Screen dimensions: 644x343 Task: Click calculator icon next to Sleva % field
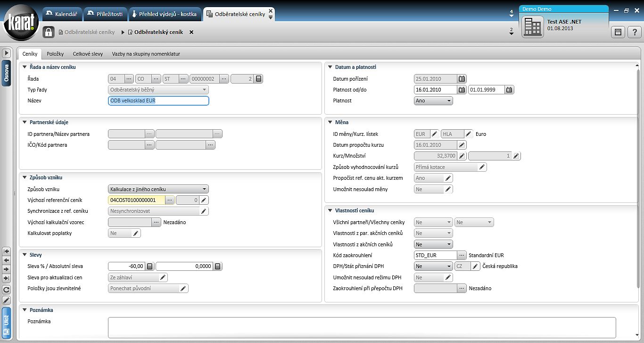point(150,266)
